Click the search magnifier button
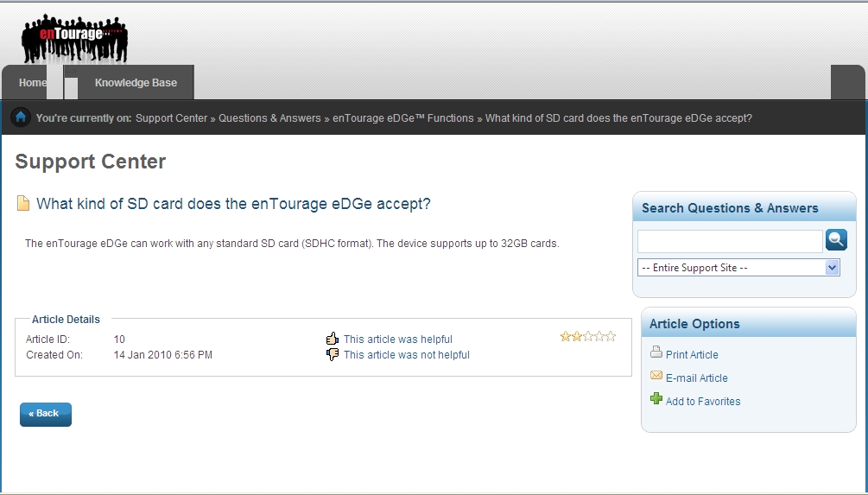868x495 pixels. (836, 240)
